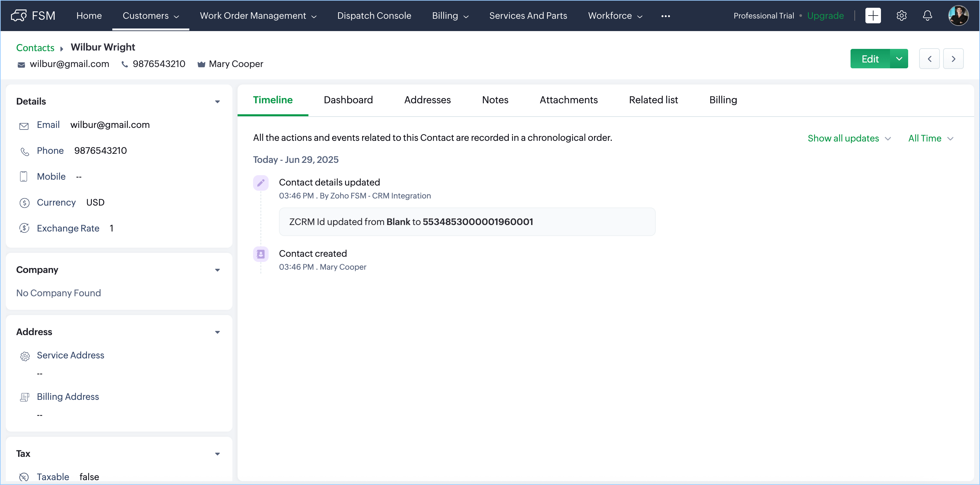The height and width of the screenshot is (485, 980).
Task: Open the notifications bell
Action: tap(927, 16)
